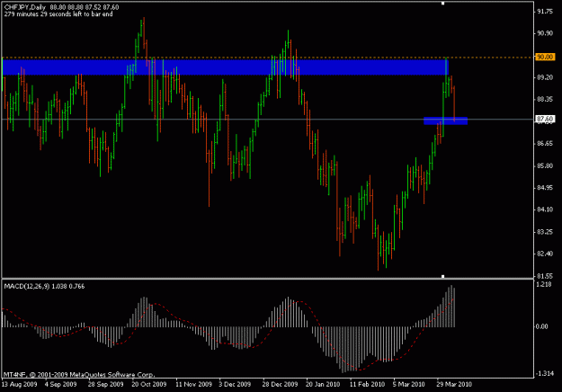562x392 pixels.
Task: Click the 28 Dec 2009 date label
Action: (280, 385)
